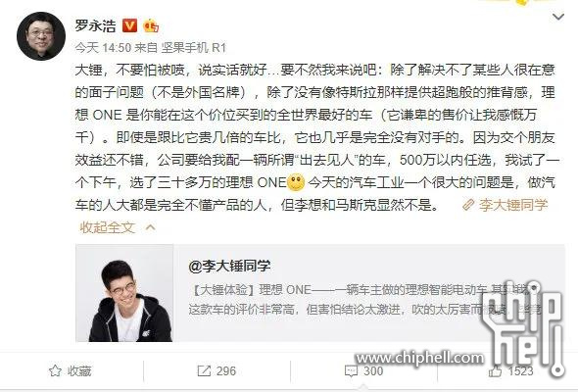Open 罗永浩's profile avatar
This screenshot has height=392, width=578.
(x=41, y=36)
